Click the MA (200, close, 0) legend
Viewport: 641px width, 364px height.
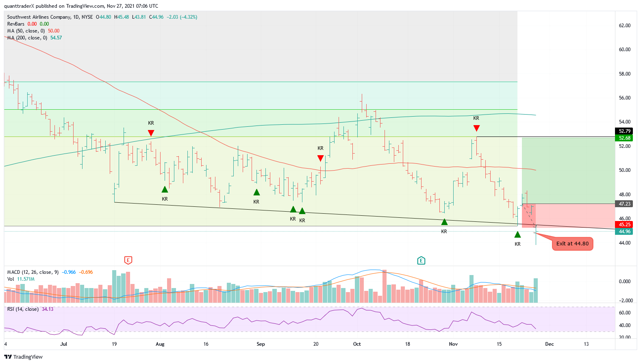point(27,38)
